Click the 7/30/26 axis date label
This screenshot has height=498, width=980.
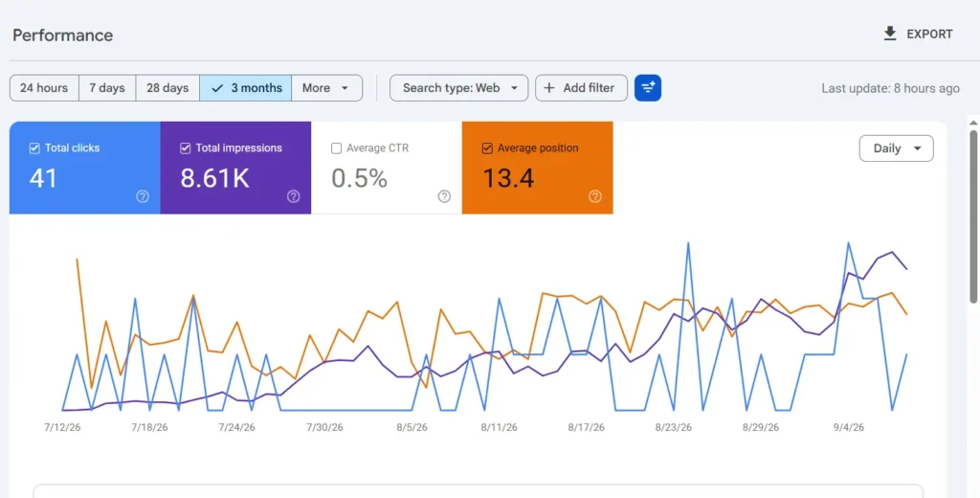324,427
